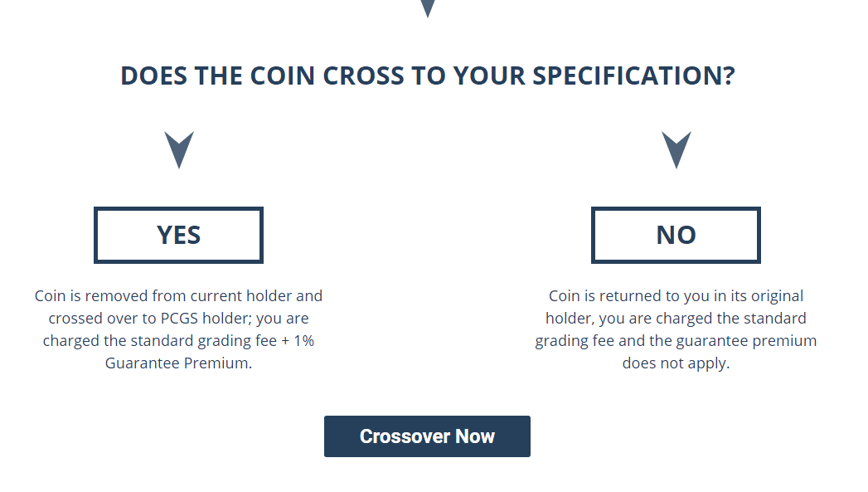
Task: Click the word SPECIFICATION? in the heading
Action: point(634,76)
